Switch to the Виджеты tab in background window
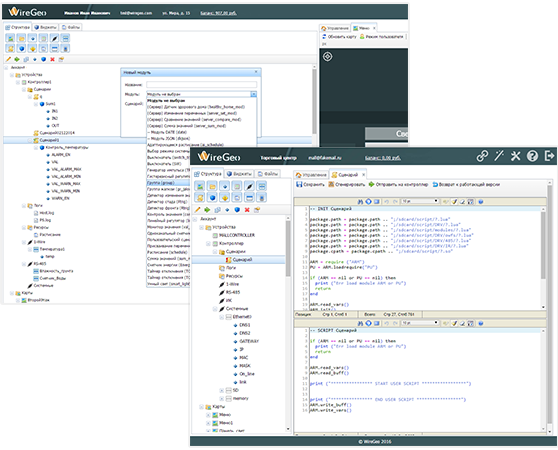 pyautogui.click(x=45, y=27)
